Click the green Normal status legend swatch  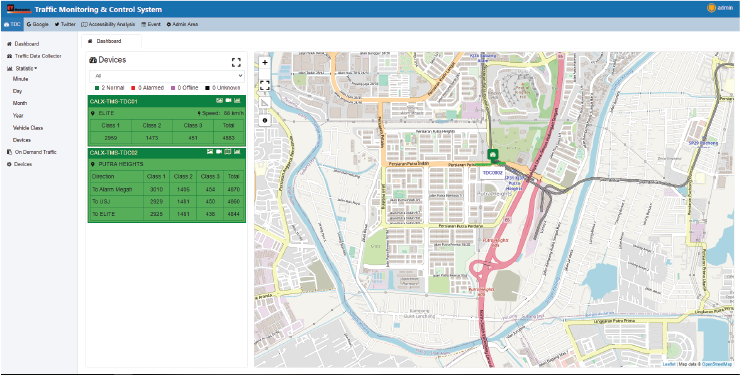(x=97, y=88)
